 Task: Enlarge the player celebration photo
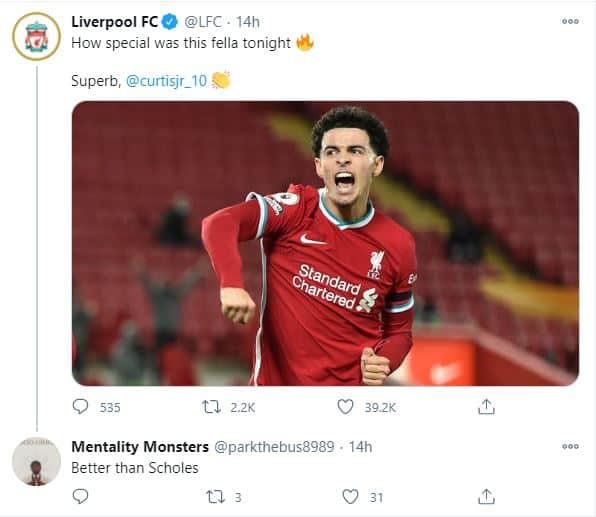click(325, 243)
